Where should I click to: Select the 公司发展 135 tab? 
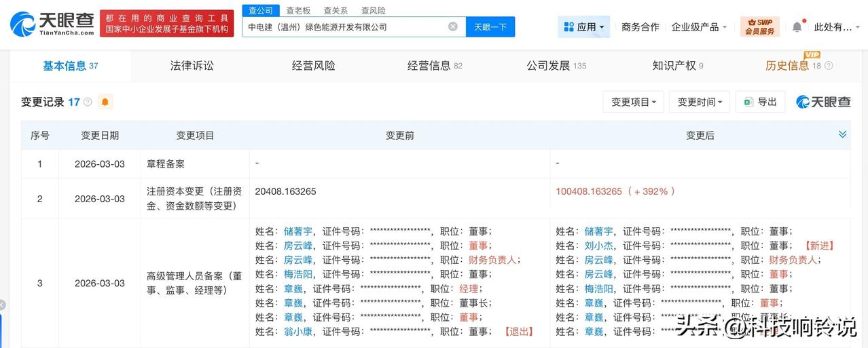(x=556, y=66)
